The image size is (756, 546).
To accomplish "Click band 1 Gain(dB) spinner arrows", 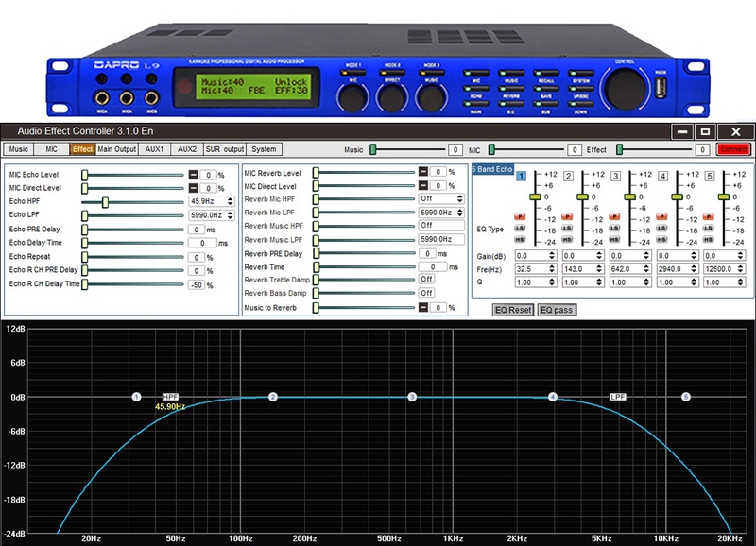I will (x=552, y=255).
